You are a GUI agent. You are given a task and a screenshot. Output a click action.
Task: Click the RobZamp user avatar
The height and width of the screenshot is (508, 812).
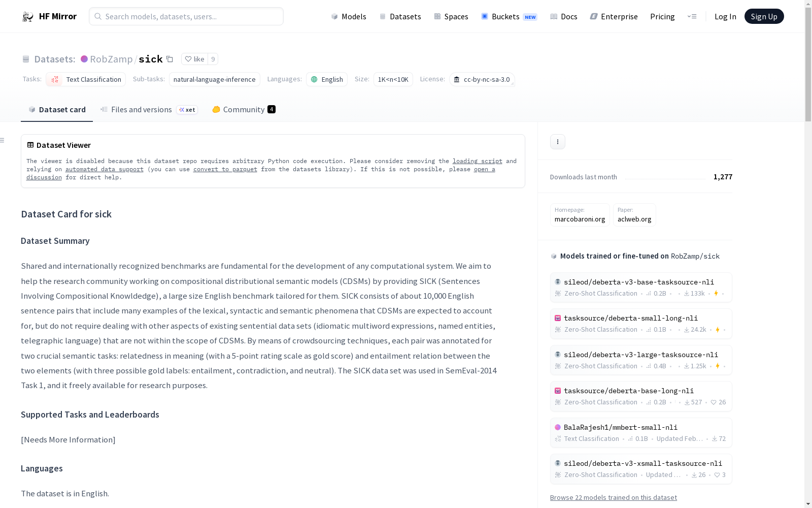click(x=84, y=59)
